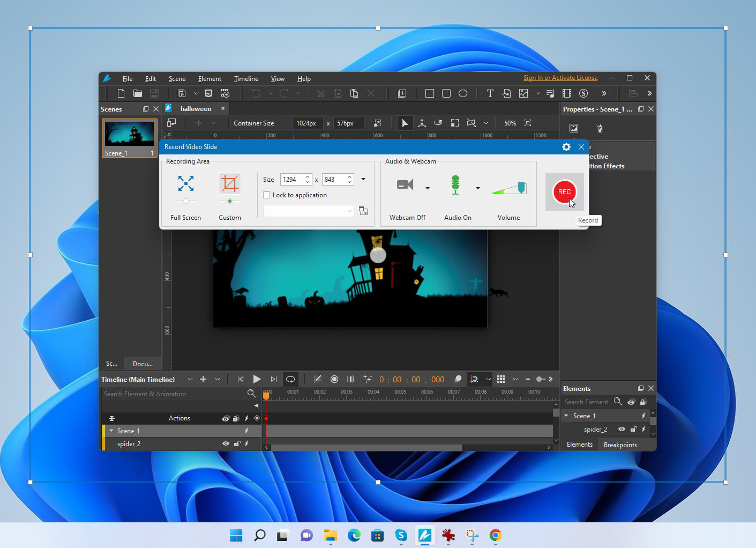Screen dimensions: 756x548
Task: Collapse Scene_1 in Elements panel
Action: coord(566,416)
